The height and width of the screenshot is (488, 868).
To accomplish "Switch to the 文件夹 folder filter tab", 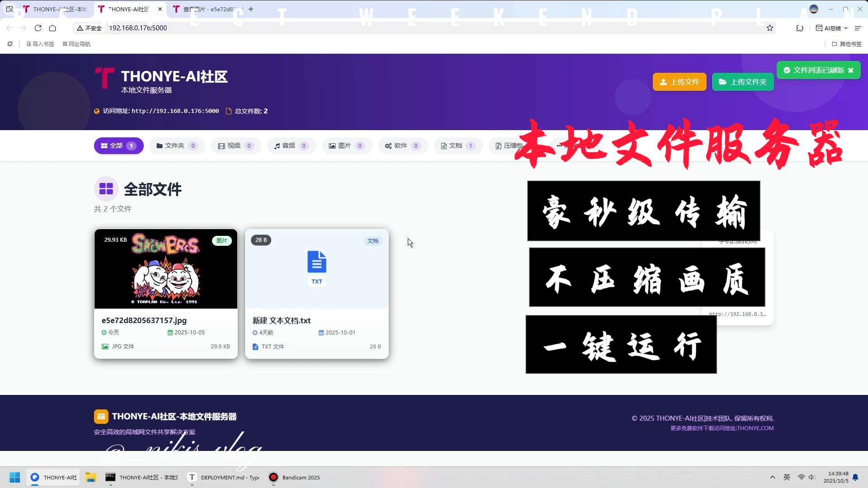I will (x=176, y=145).
